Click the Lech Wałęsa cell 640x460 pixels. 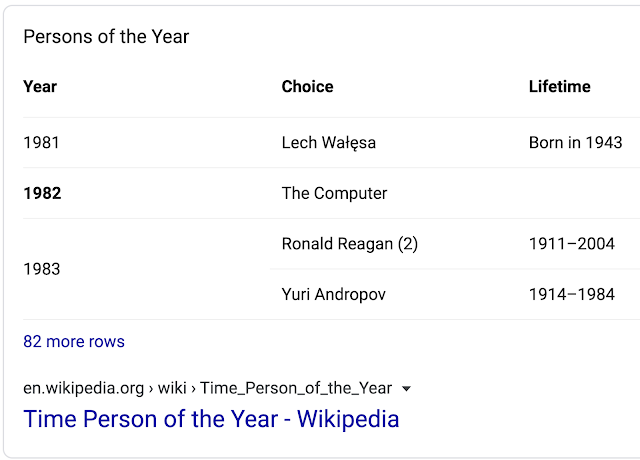coord(329,143)
